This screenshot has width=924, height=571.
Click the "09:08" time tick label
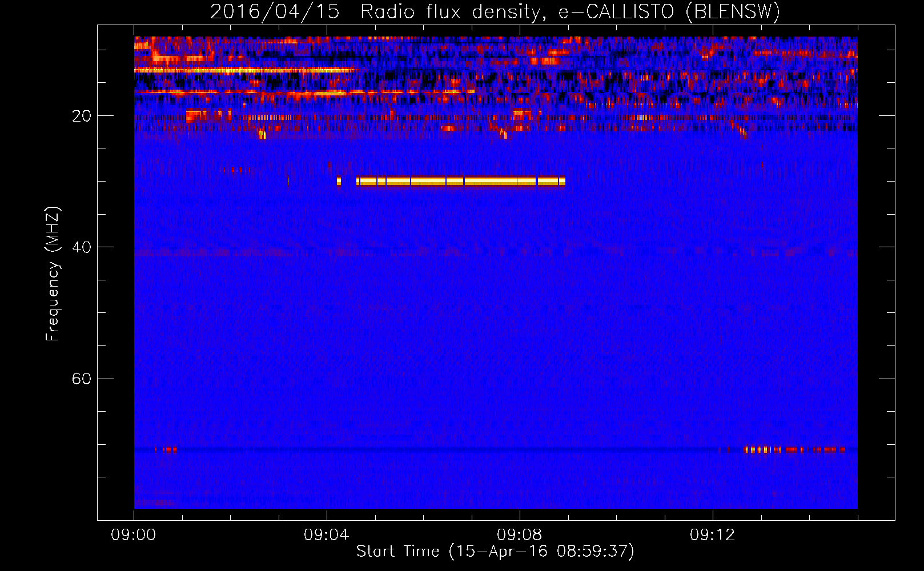pos(519,535)
